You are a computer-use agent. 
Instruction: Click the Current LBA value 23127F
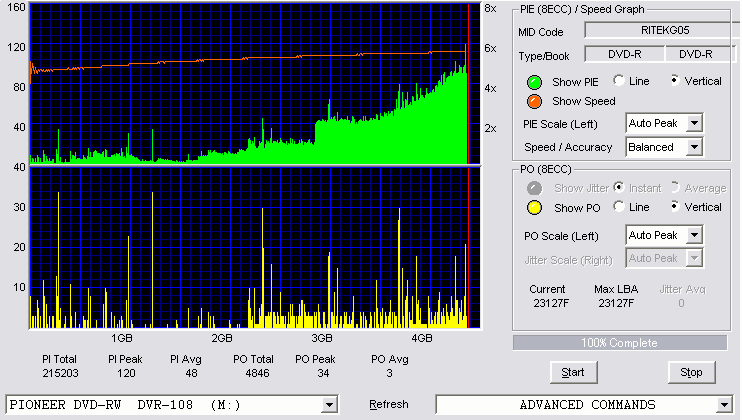click(x=551, y=303)
